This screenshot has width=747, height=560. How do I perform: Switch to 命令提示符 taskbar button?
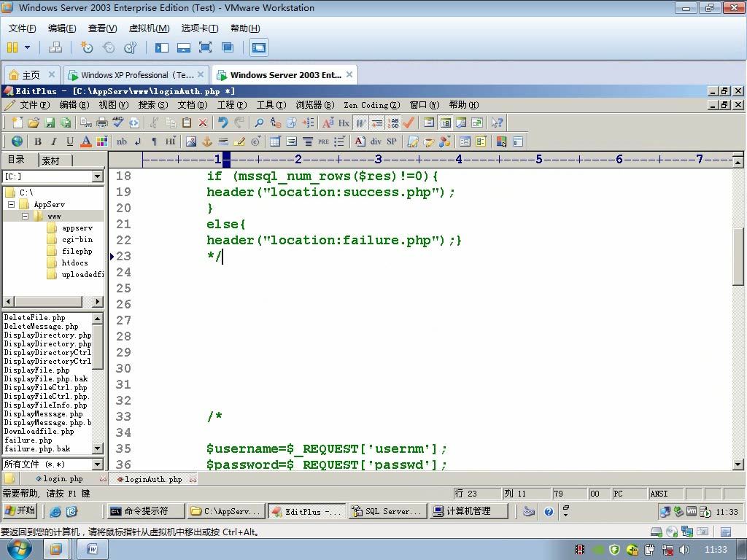point(145,511)
